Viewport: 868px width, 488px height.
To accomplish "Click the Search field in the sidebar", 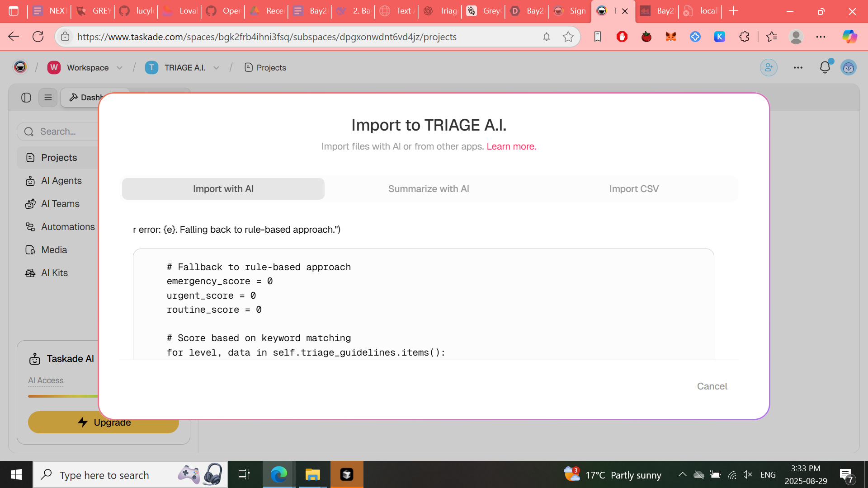I will [x=63, y=131].
